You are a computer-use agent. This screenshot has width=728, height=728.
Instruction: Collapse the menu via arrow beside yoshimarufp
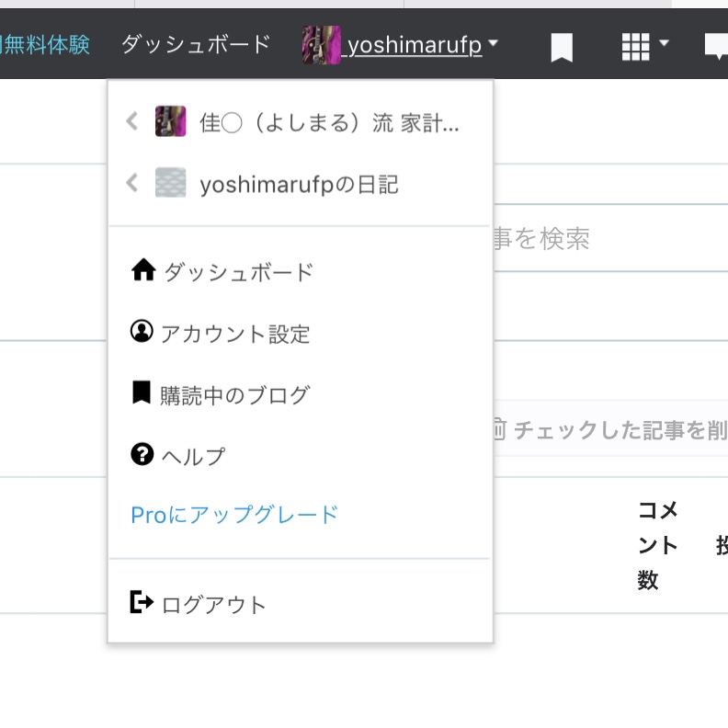pyautogui.click(x=493, y=43)
